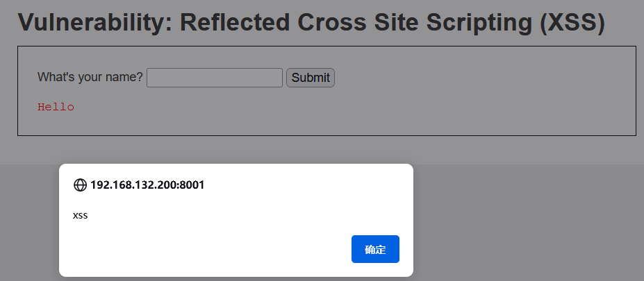Click the word "Scripting" in the heading
This screenshot has width=644, height=281.
point(481,22)
